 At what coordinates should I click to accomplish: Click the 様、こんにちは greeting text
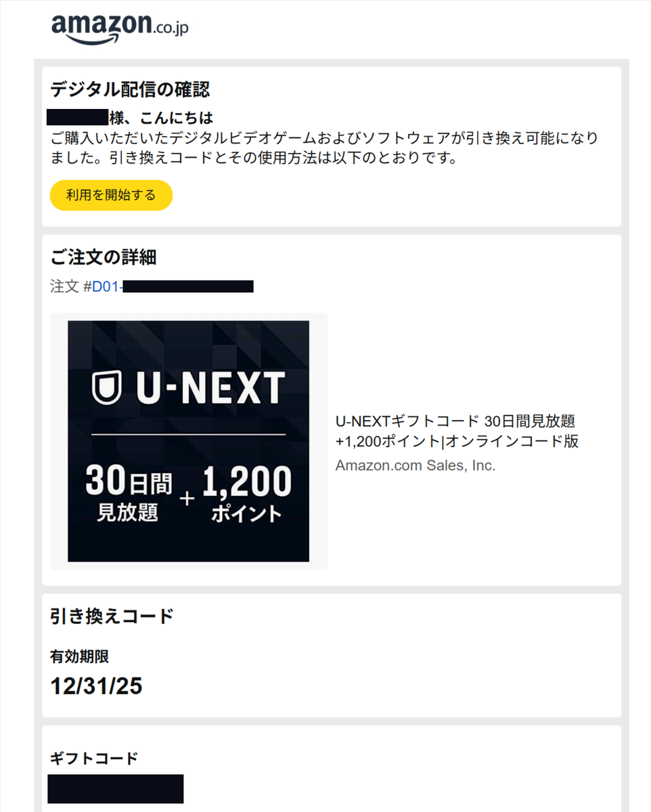point(161,118)
